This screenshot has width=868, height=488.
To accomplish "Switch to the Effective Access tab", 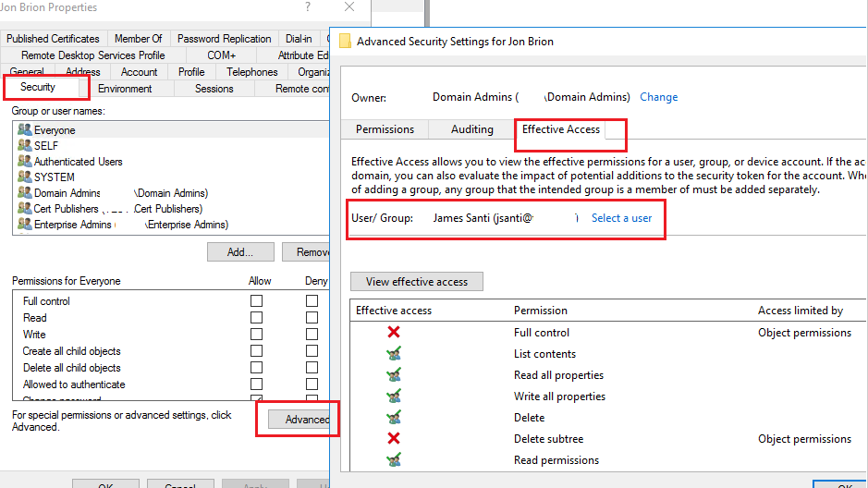I will coord(561,129).
